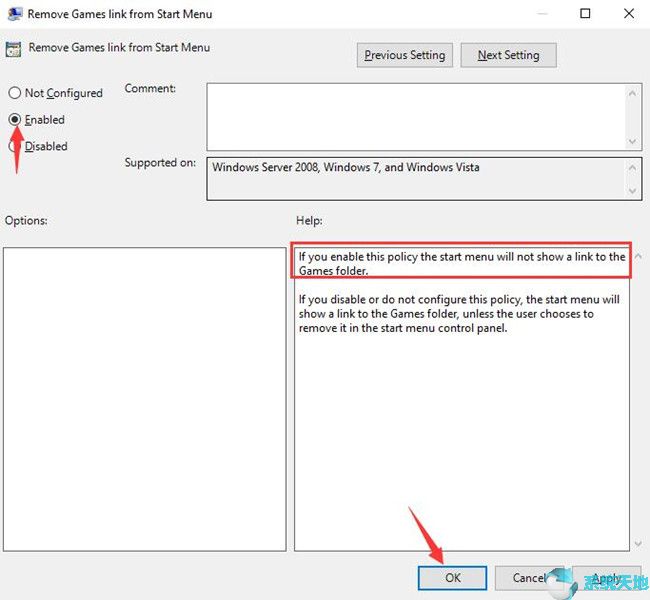650x600 pixels.
Task: Select the Not Configured radio button
Action: click(15, 93)
